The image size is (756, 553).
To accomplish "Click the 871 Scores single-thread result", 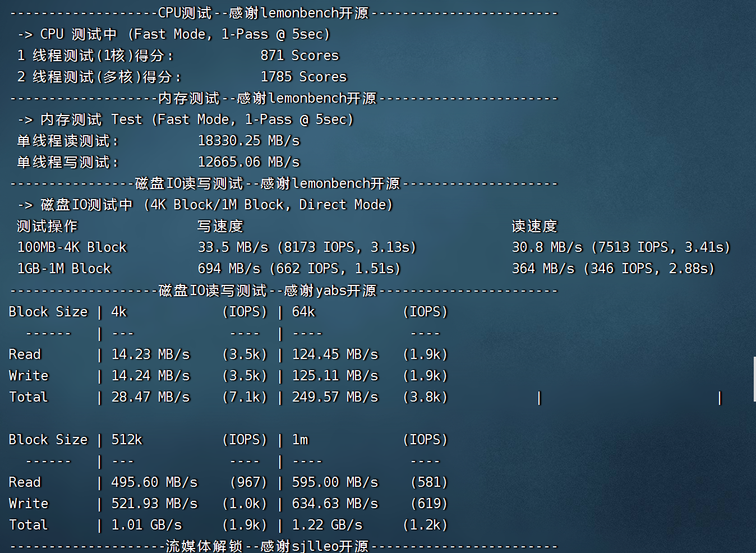I will (x=299, y=55).
